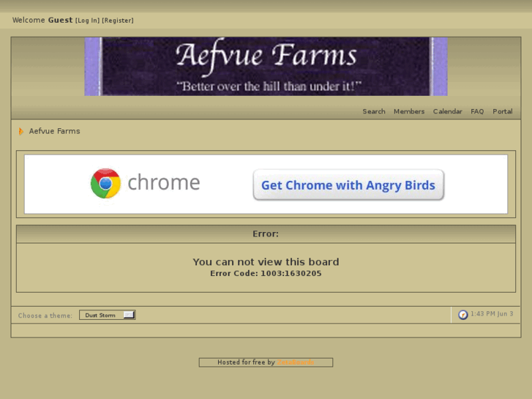Open the Dust Storm theme dropdown
The width and height of the screenshot is (532, 399).
click(x=108, y=315)
